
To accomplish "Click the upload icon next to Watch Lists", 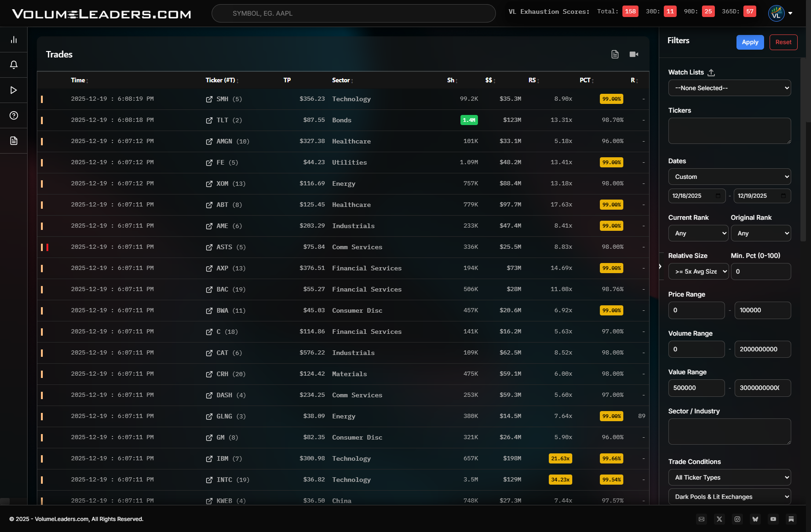I will pyautogui.click(x=711, y=73).
